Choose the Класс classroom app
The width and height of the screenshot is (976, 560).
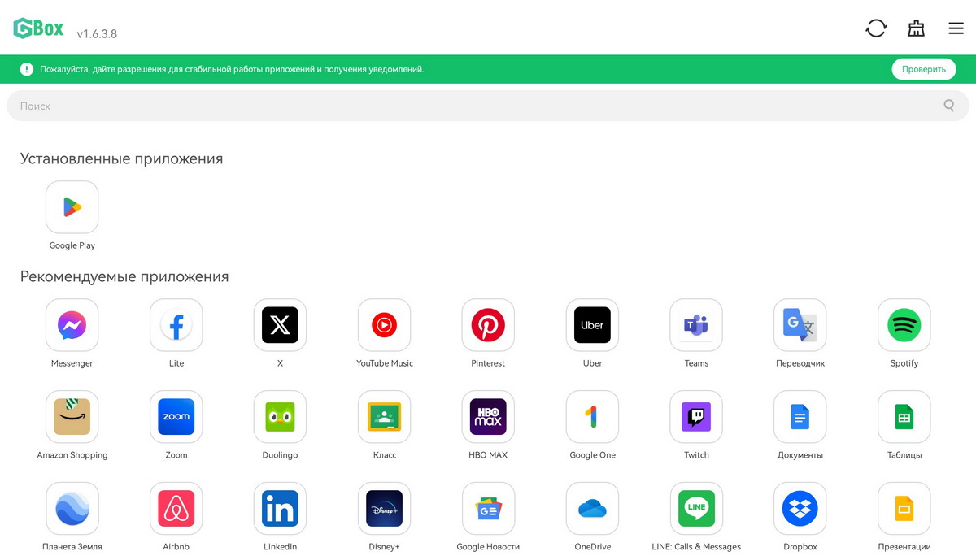pos(384,417)
